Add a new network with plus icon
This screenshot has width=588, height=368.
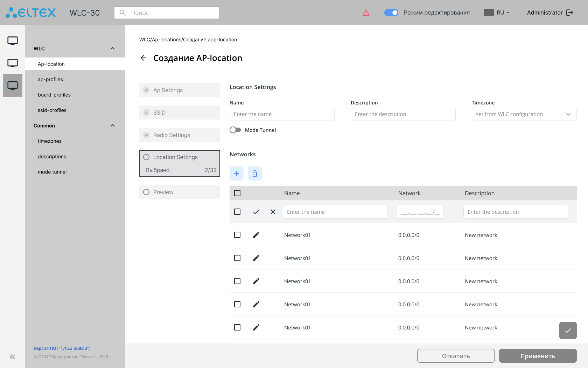[x=237, y=173]
